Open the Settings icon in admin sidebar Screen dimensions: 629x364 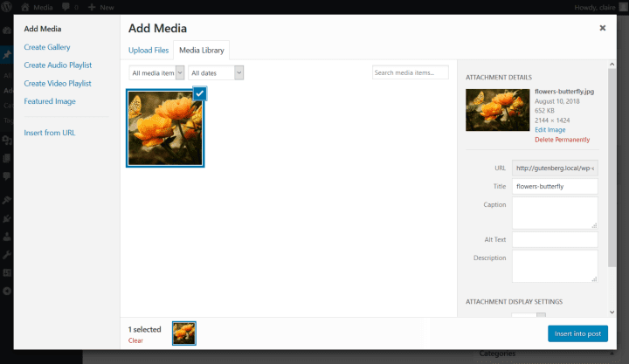7,272
